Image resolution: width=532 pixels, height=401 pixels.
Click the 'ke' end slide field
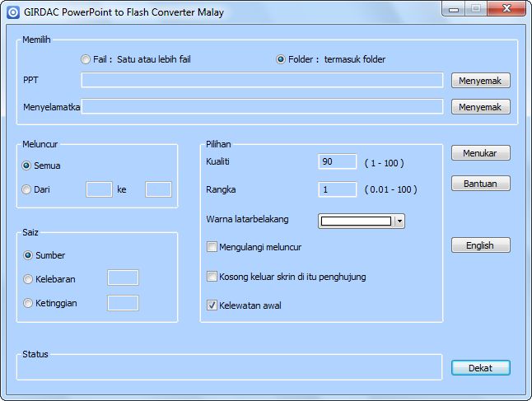click(x=158, y=189)
